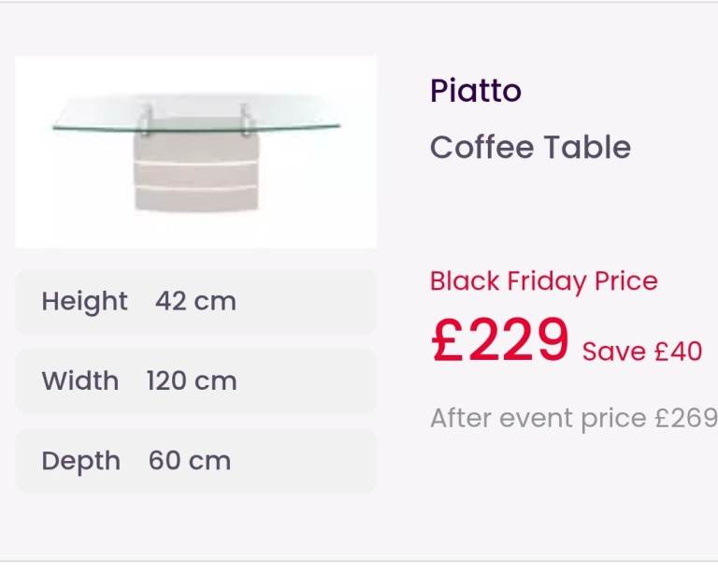Image resolution: width=718 pixels, height=588 pixels.
Task: Click the divider line below the product card
Action: pyautogui.click(x=359, y=561)
